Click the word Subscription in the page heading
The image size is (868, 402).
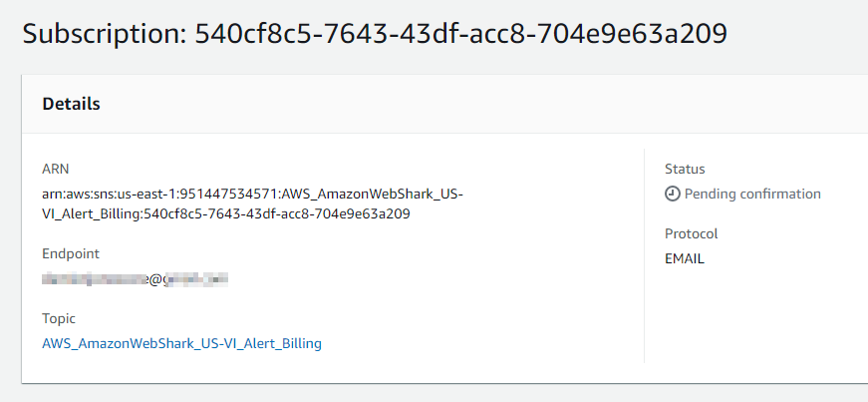[x=104, y=34]
